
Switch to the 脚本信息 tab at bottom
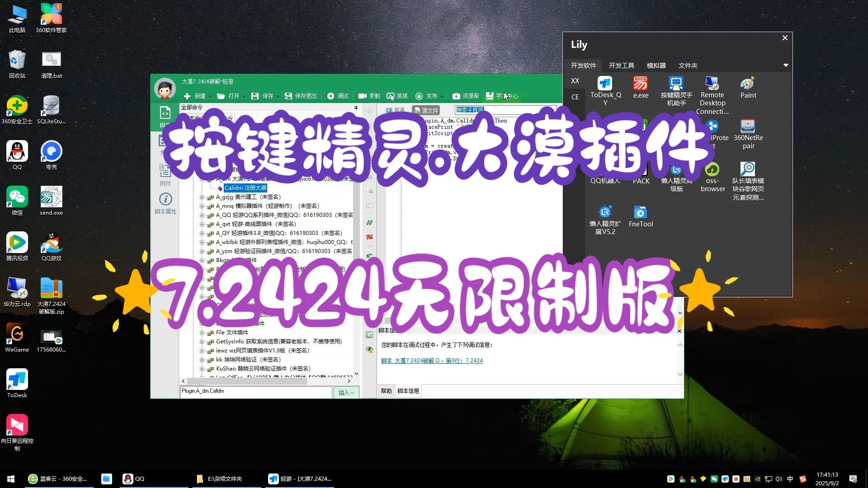pyautogui.click(x=408, y=391)
